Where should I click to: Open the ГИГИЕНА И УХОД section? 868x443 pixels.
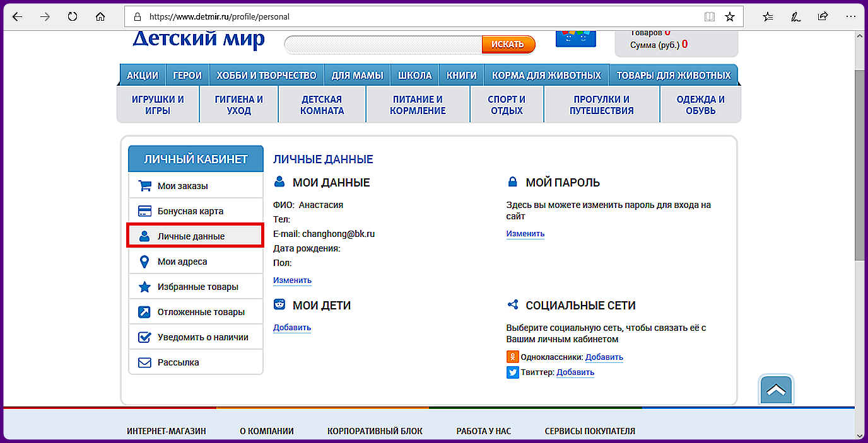(239, 105)
